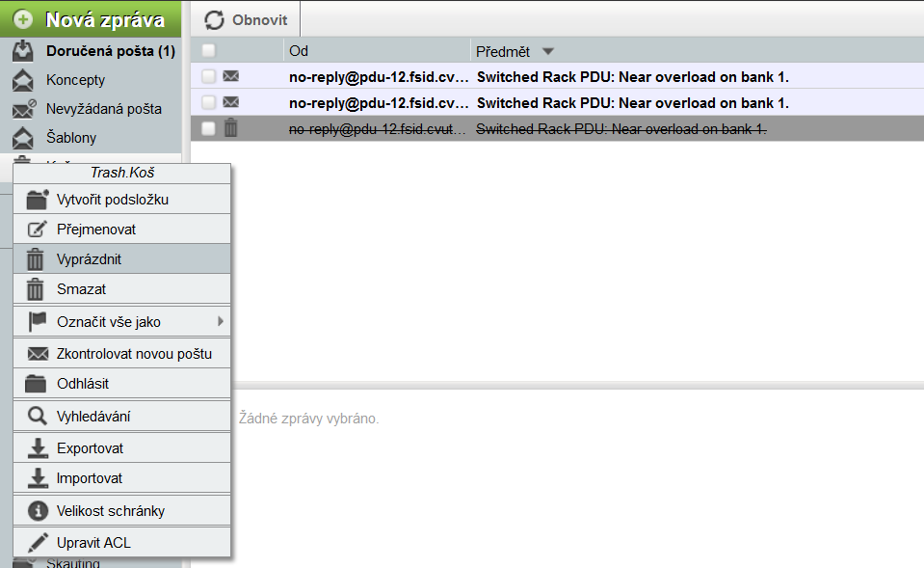924x568 pixels.
Task: Toggle the Předmět column sort arrow
Action: pos(548,52)
